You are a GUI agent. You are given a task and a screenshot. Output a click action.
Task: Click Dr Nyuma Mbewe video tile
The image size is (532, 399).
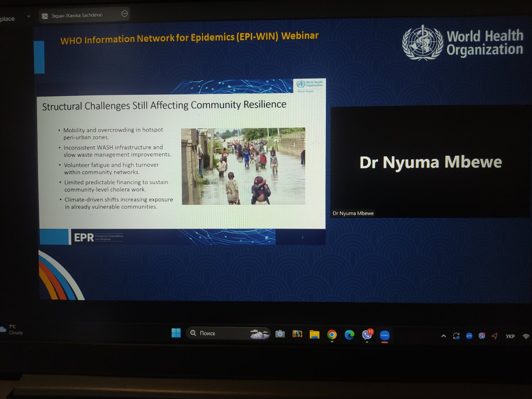click(430, 162)
